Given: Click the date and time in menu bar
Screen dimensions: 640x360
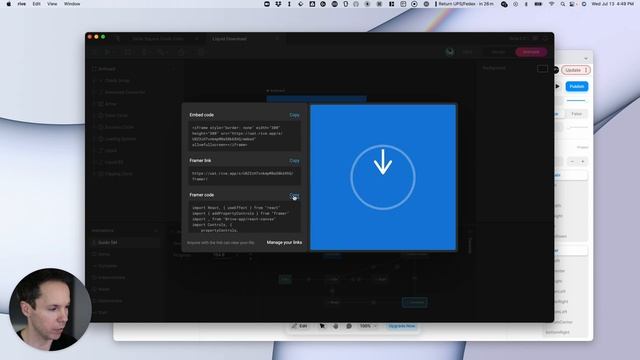Looking at the screenshot, I should click(x=613, y=4).
